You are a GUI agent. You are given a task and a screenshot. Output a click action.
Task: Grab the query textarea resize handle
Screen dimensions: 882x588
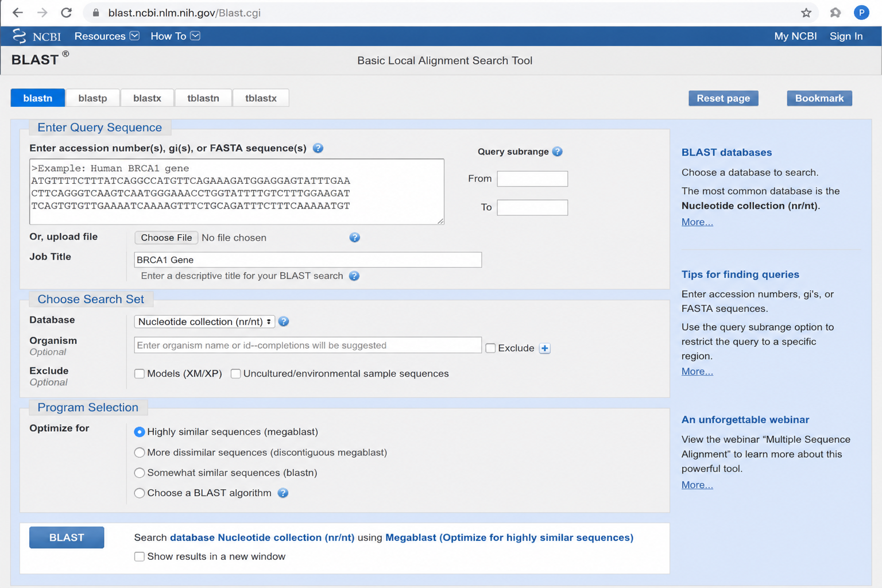click(440, 221)
